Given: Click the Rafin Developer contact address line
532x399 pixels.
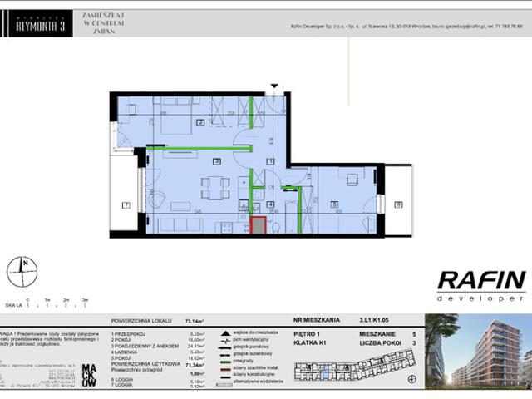Looking at the screenshot, I should (x=406, y=26).
